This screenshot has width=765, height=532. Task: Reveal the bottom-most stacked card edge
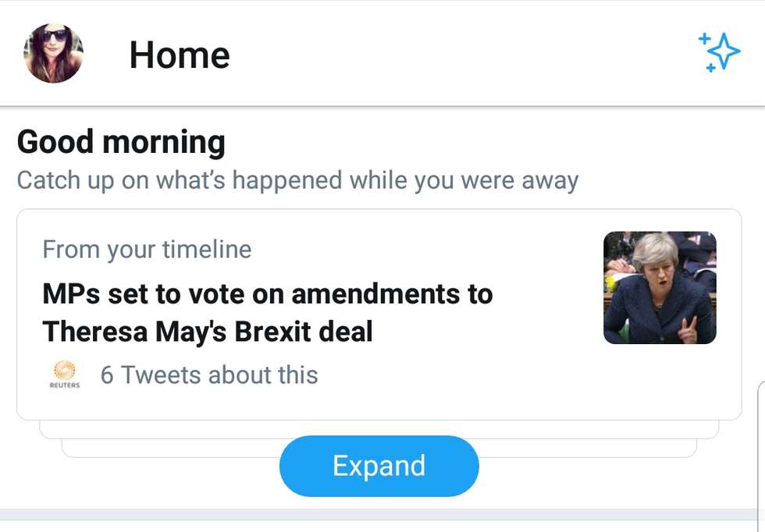[156, 449]
